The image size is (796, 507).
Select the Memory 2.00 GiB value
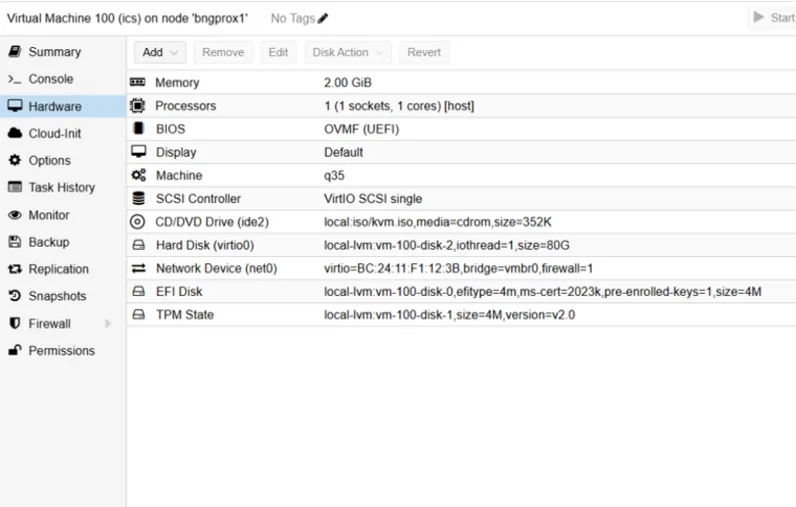coord(348,82)
